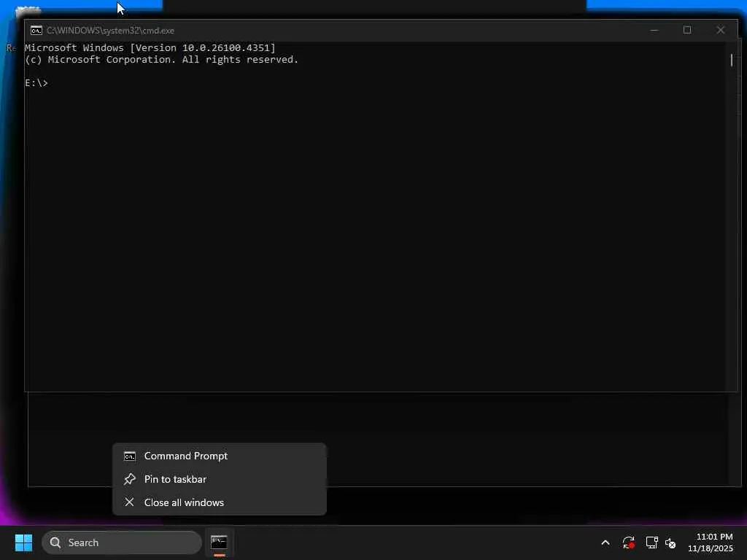Click the Microsoft Windows version text
The image size is (747, 560).
point(150,47)
